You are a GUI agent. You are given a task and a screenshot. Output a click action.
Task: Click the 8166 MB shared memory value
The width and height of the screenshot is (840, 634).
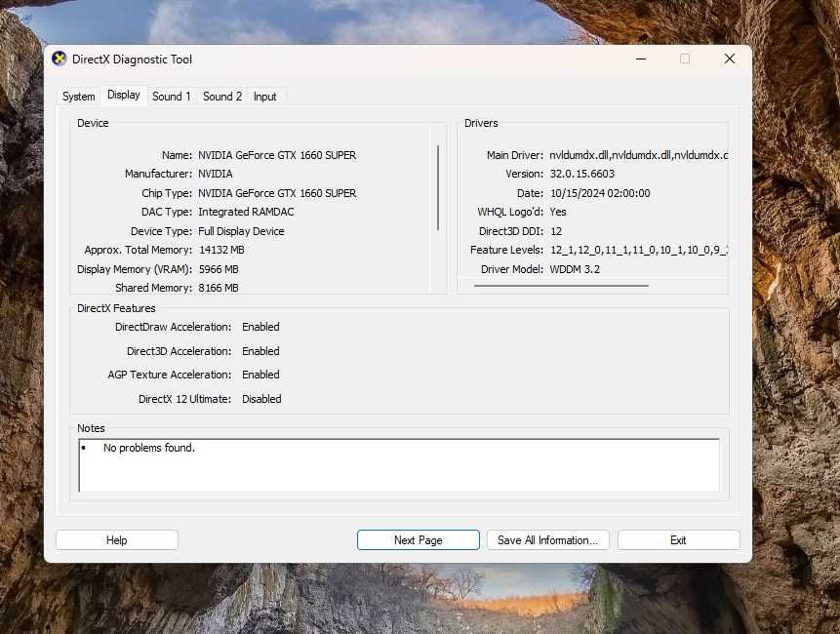[x=219, y=288]
